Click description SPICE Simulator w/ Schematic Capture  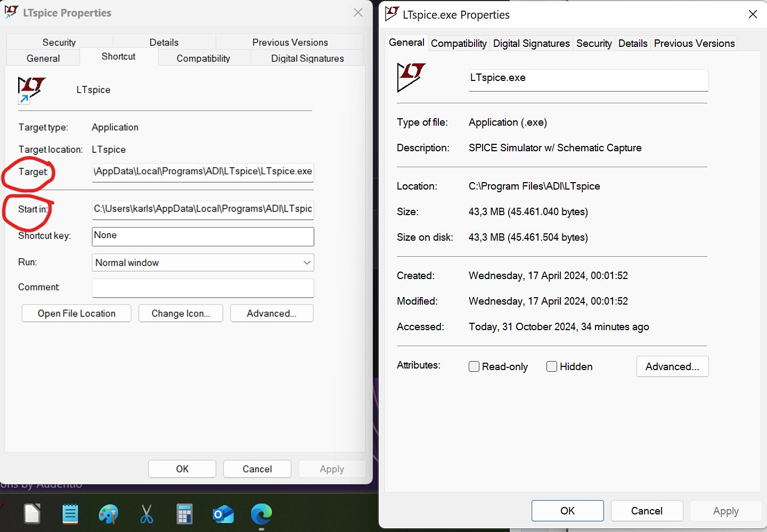[555, 148]
